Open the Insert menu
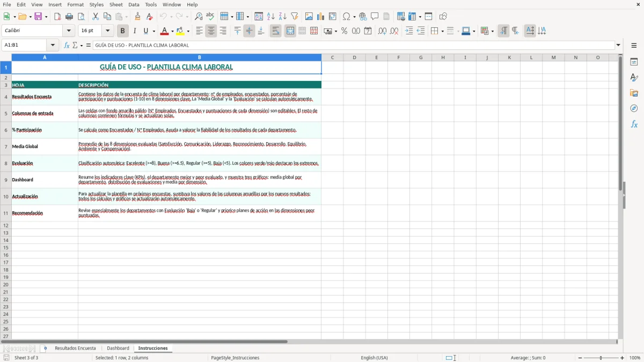The image size is (644, 362). 55,4
